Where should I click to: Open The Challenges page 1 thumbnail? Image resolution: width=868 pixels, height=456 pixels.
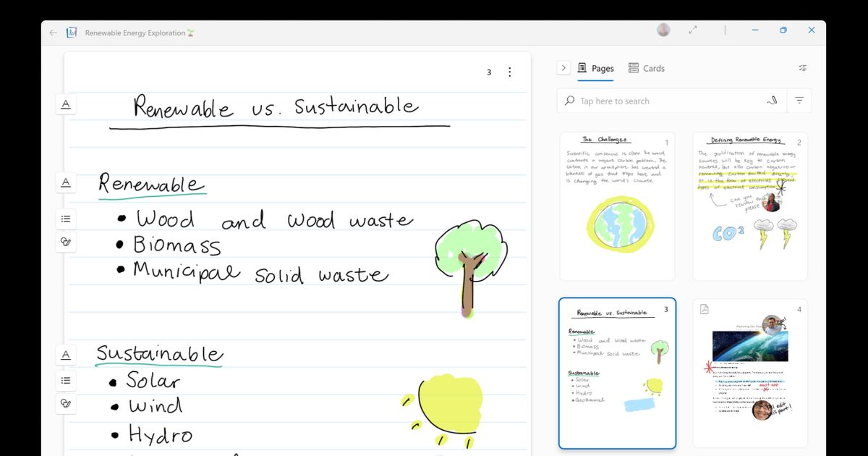617,206
